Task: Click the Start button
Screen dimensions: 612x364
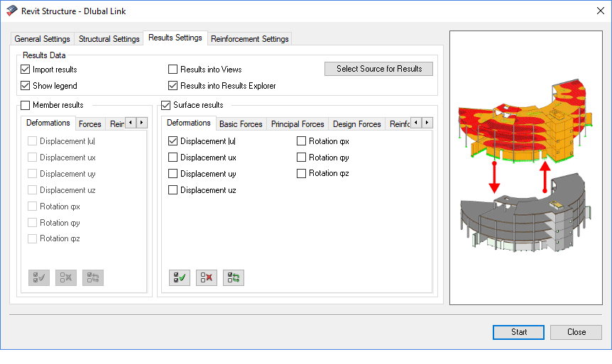Action: tap(518, 332)
